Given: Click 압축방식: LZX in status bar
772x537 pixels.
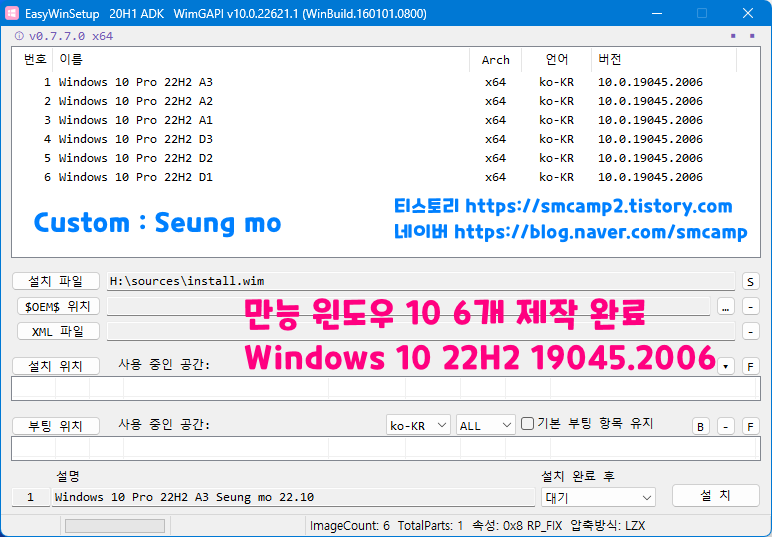Looking at the screenshot, I should [608, 526].
